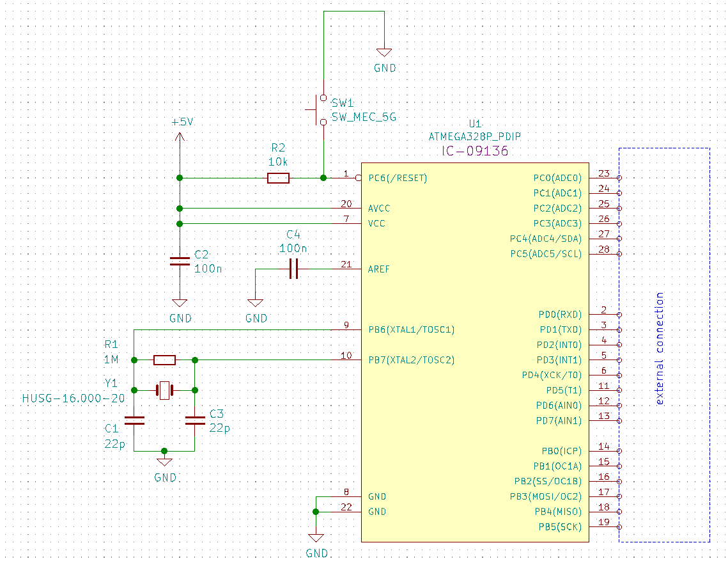Select resistor R2 with value 10k

coord(279,178)
